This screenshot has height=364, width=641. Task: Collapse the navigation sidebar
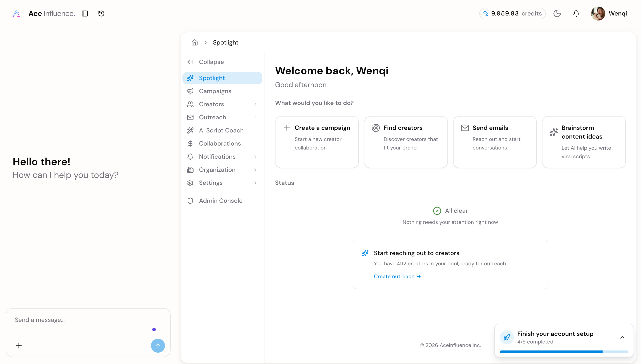(x=211, y=62)
